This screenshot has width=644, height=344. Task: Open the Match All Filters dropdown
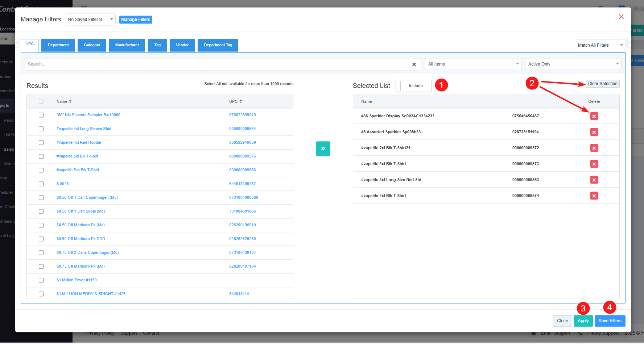[x=600, y=45]
